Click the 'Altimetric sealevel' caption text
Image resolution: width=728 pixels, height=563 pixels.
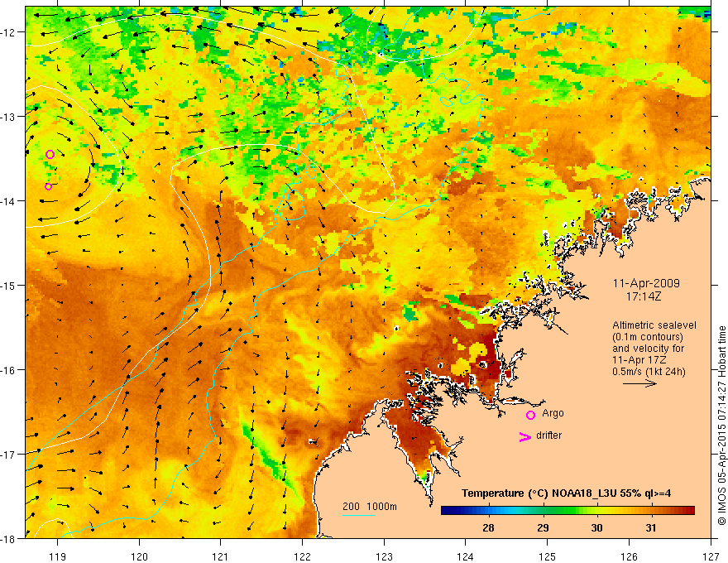pyautogui.click(x=654, y=325)
